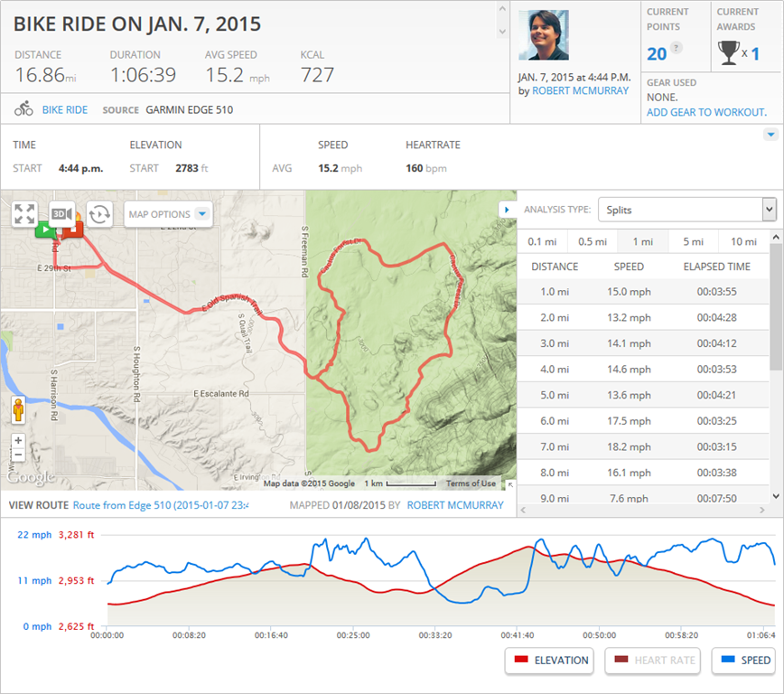
Task: Click the Add Gear to Workout link
Action: [x=706, y=112]
